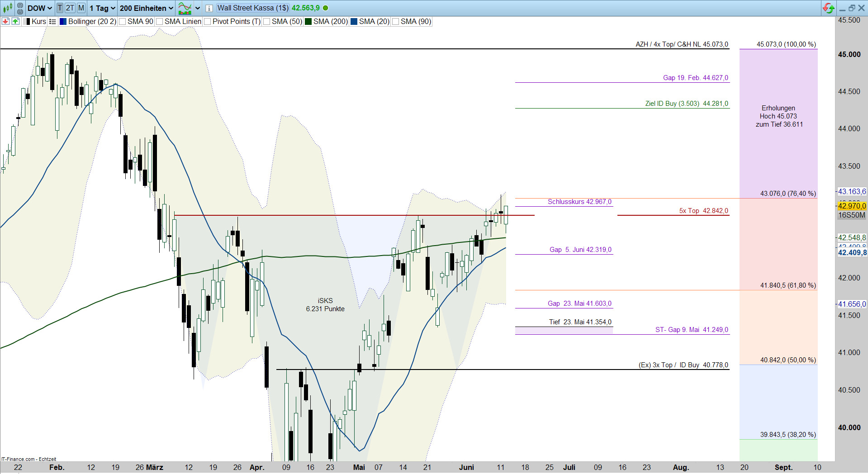This screenshot has height=474, width=868.
Task: Click the Wall Street Kassa (1$) title
Action: (x=253, y=8)
